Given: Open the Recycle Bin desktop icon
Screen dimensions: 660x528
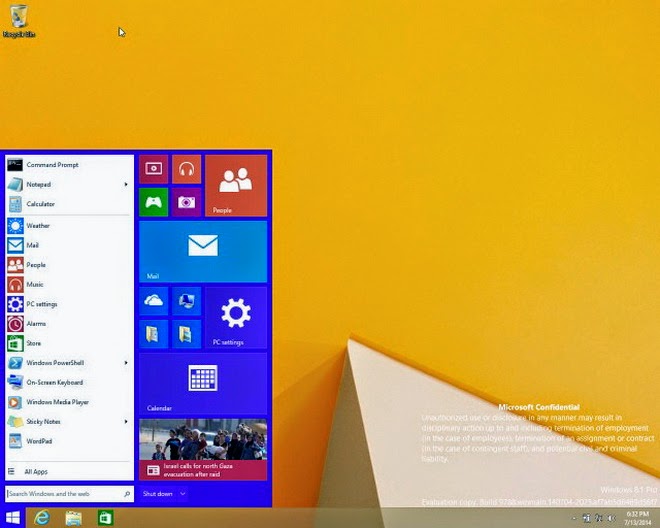Looking at the screenshot, I should (x=19, y=21).
